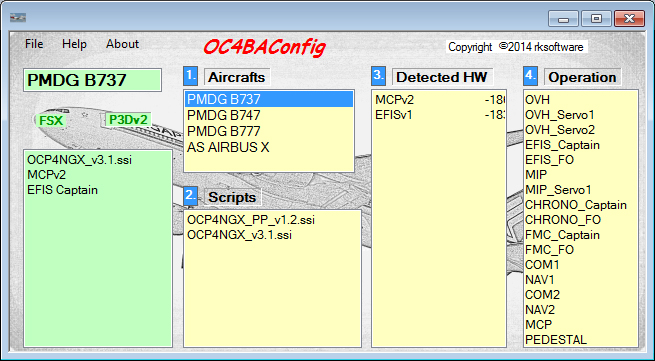Viewport: 655px width, 361px height.
Task: Toggle the P3Dv2 simulator label
Action: pyautogui.click(x=128, y=120)
